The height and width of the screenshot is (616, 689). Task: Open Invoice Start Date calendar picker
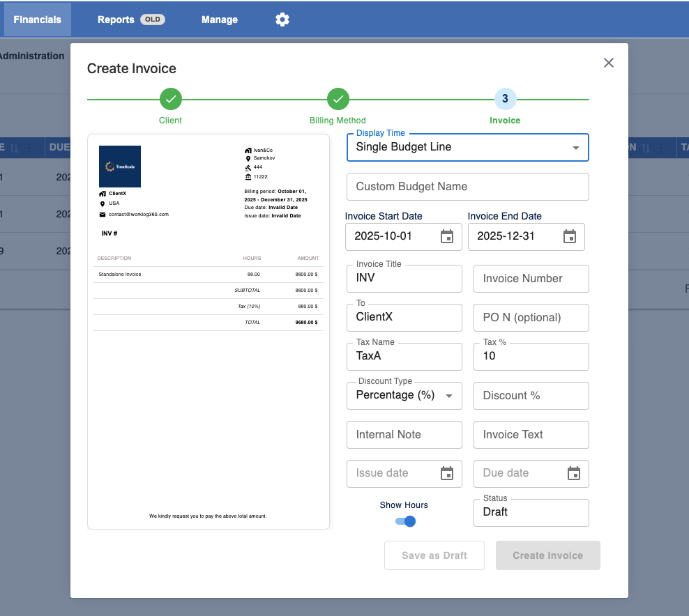coord(447,236)
